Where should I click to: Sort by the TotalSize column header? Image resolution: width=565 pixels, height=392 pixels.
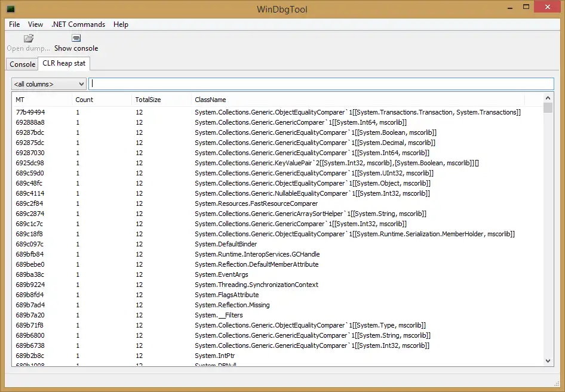pyautogui.click(x=148, y=100)
